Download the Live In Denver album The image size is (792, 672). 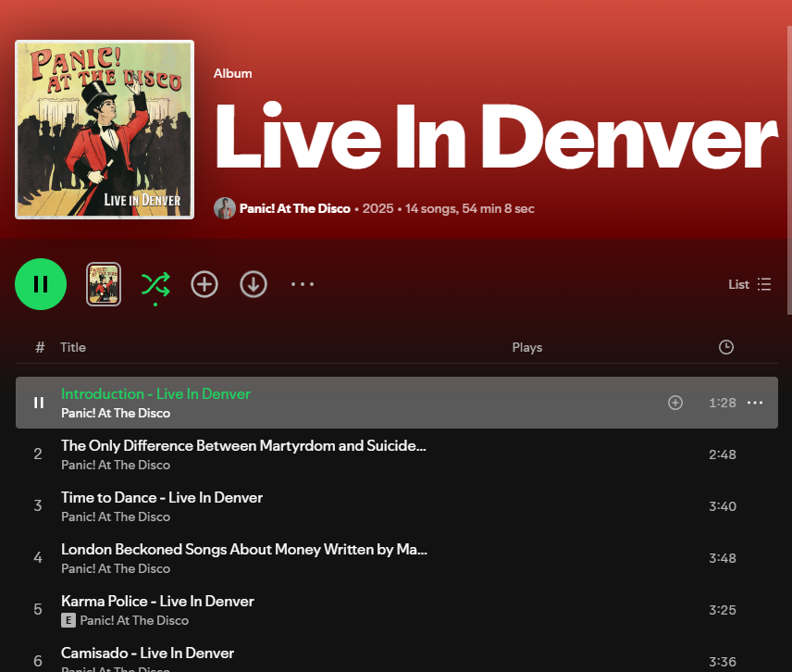pos(254,284)
